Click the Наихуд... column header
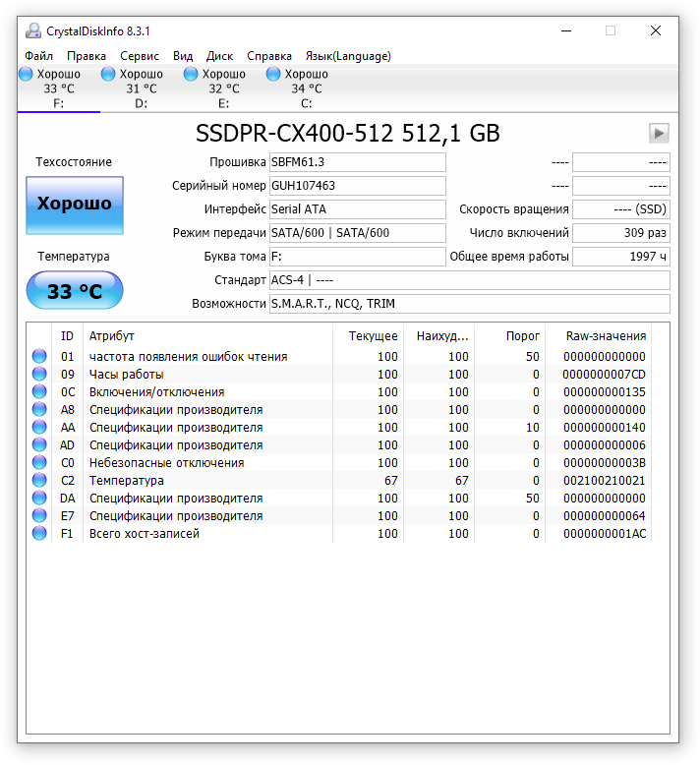Viewport: 700px width, 765px height. 439,335
